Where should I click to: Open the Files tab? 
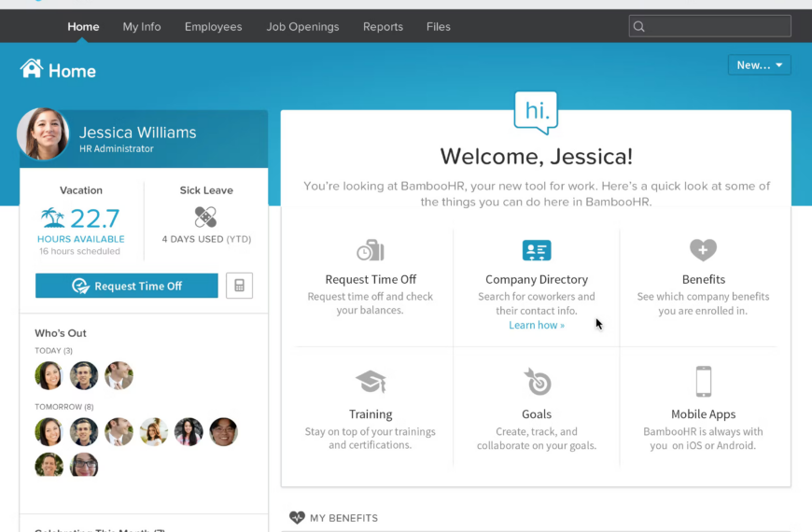pos(439,26)
